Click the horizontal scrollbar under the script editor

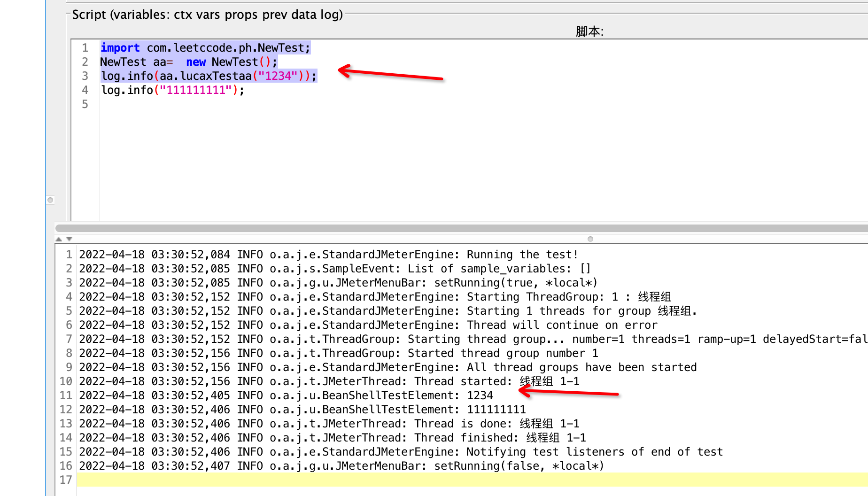pos(462,228)
